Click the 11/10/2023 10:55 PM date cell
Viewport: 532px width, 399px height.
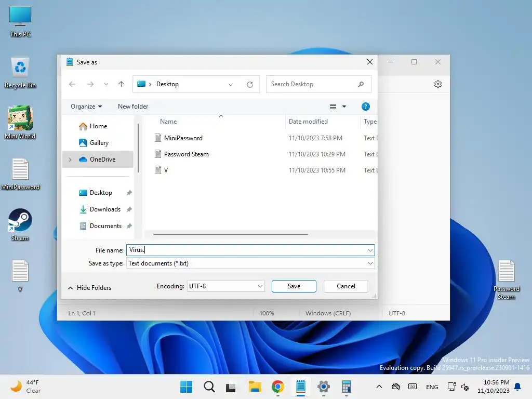317,170
